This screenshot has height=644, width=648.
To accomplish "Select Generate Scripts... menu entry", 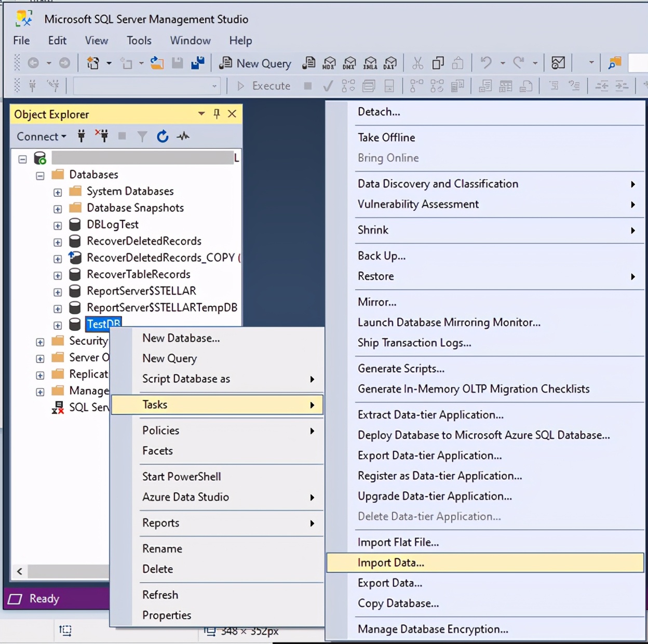I will (485, 369).
